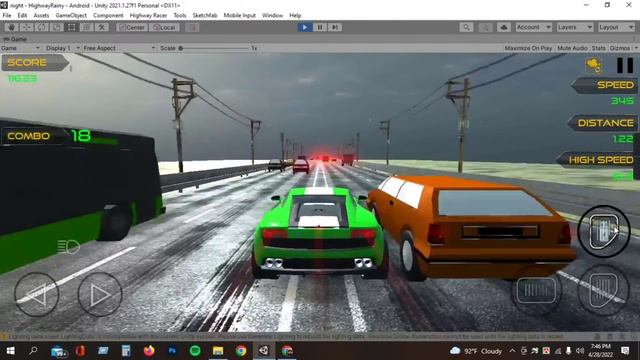
Task: Open the notification center icon
Action: click(x=625, y=351)
